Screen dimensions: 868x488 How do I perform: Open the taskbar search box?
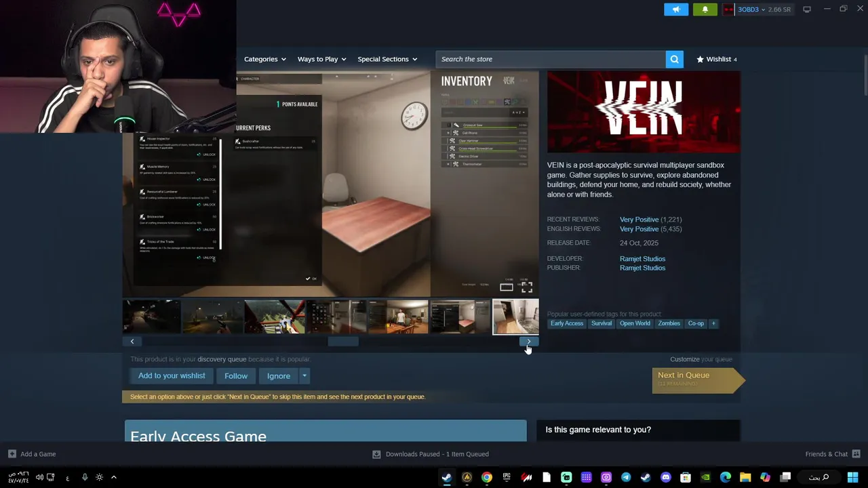[820, 477]
